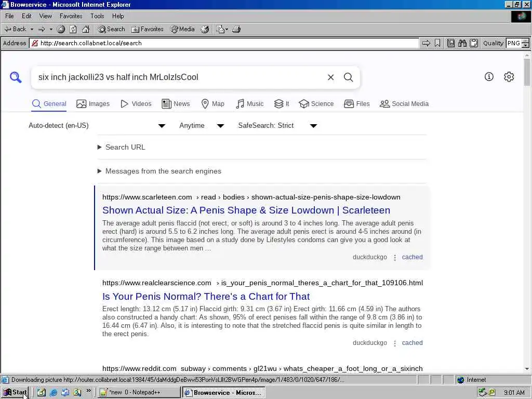Open the Quality PNG dropdown

point(517,43)
